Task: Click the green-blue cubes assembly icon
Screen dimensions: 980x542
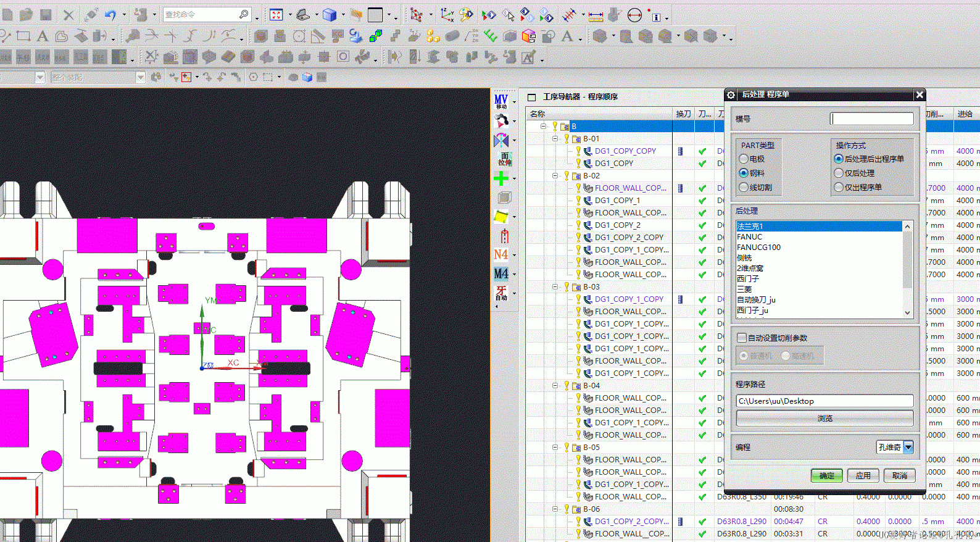Action: [375, 36]
